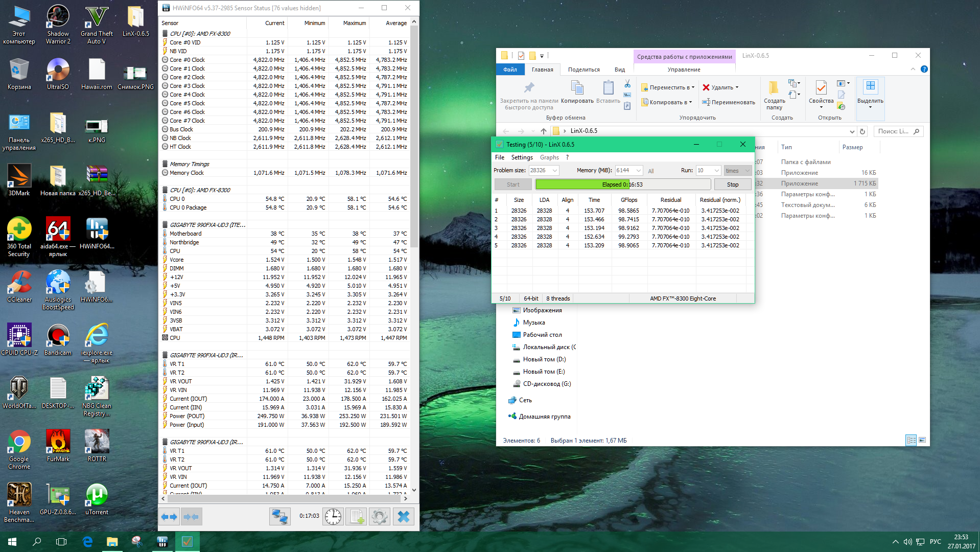980x552 pixels.
Task: Open HWiNFO sensor settings via the gear icon
Action: [379, 517]
